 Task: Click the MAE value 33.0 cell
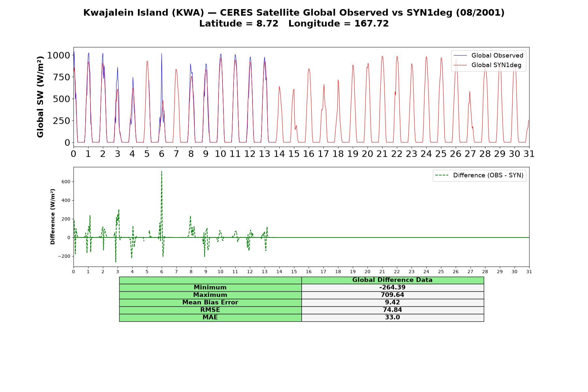[x=392, y=318]
